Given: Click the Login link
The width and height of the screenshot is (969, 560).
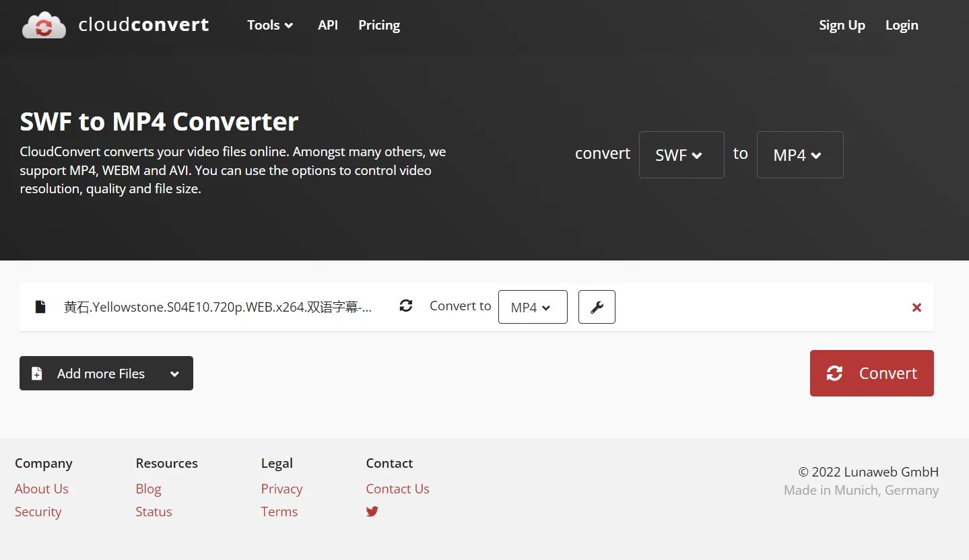Looking at the screenshot, I should (x=901, y=25).
